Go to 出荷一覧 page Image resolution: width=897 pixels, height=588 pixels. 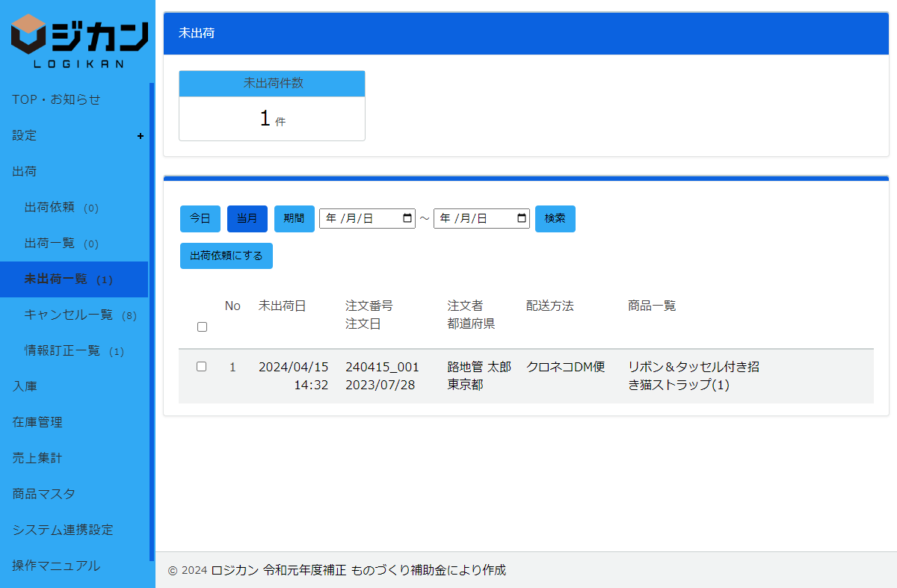49,244
